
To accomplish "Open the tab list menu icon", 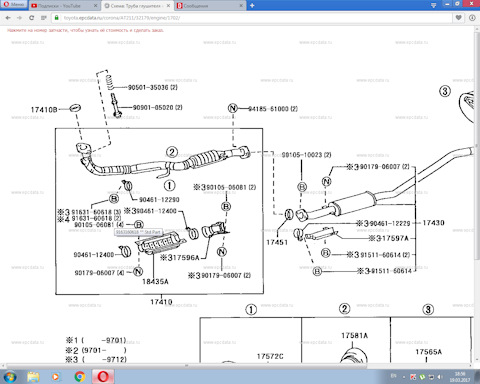I will [x=433, y=5].
